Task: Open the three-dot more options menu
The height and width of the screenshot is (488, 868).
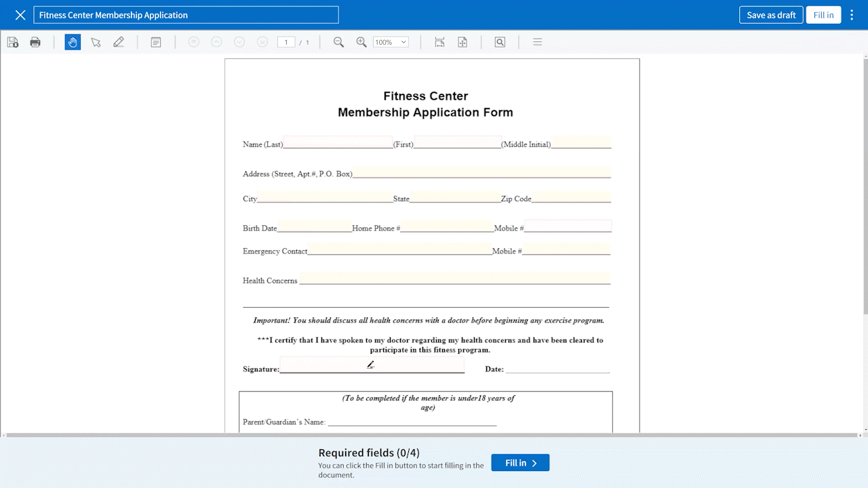Action: point(852,15)
